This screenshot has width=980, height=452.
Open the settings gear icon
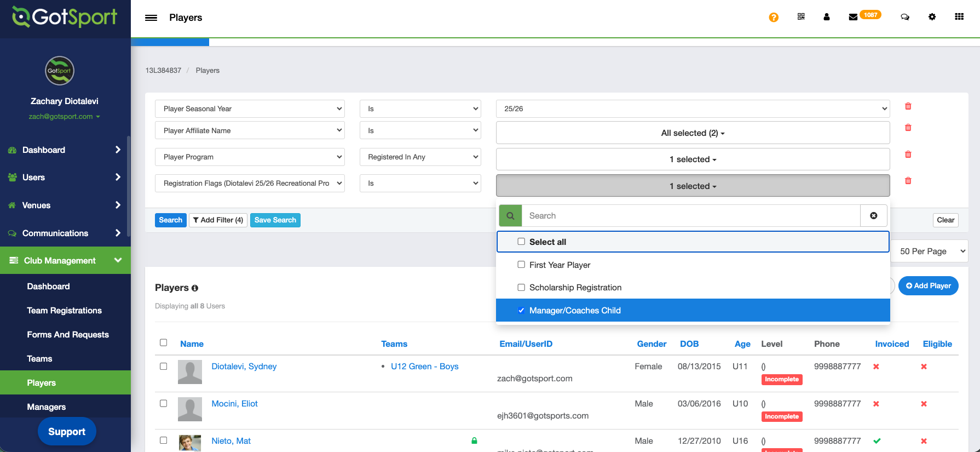pyautogui.click(x=932, y=17)
